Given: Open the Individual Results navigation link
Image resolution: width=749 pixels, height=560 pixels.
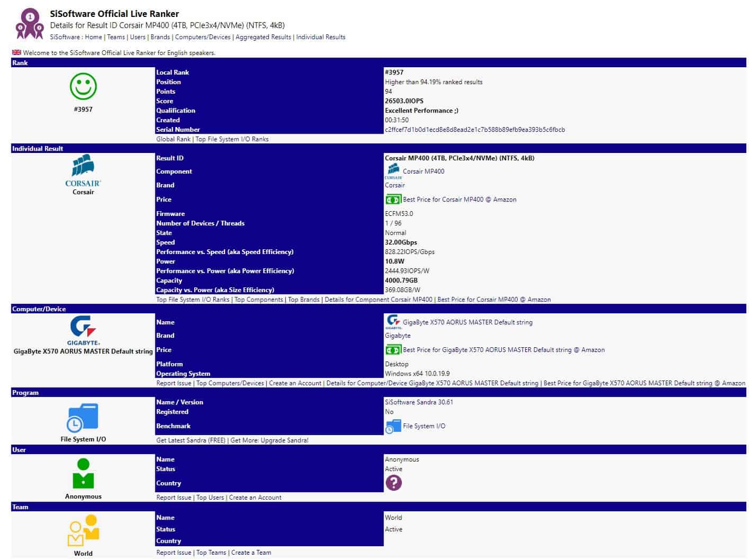Looking at the screenshot, I should [x=321, y=37].
